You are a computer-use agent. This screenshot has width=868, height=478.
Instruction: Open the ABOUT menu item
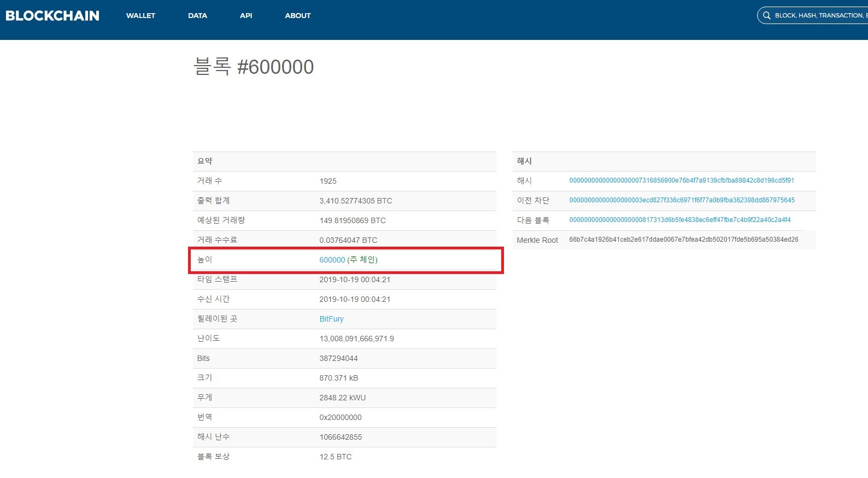pos(297,16)
